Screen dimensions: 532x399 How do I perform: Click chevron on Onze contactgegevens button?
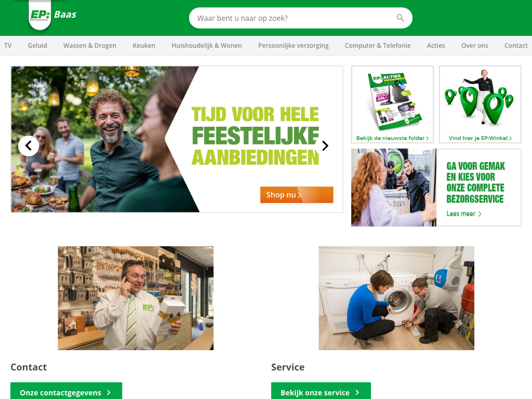pyautogui.click(x=109, y=392)
